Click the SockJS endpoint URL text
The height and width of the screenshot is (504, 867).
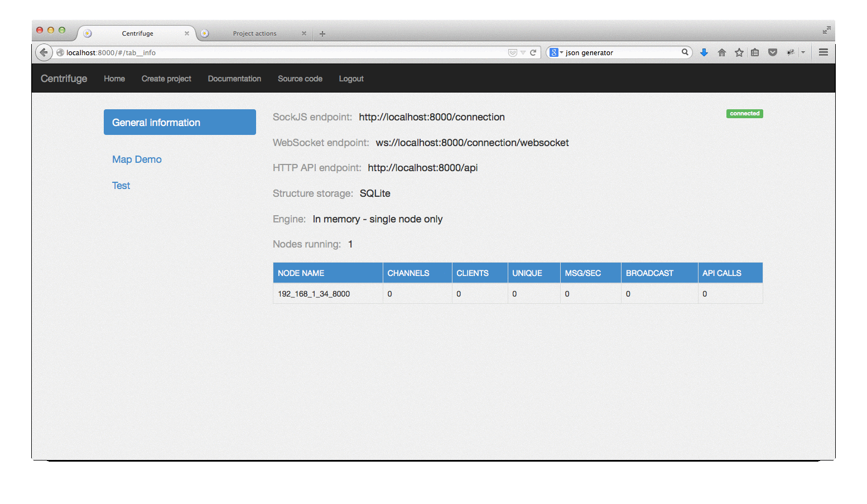click(x=432, y=117)
